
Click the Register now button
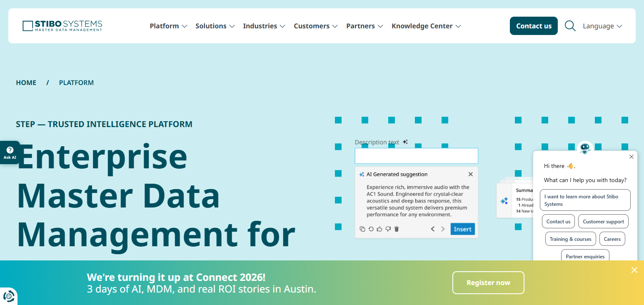(x=488, y=282)
